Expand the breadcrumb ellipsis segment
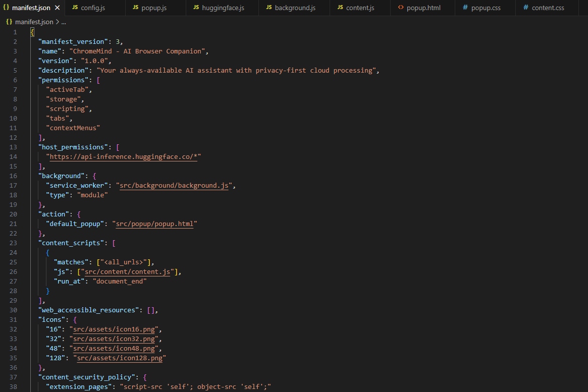The width and height of the screenshot is (588, 392). (x=64, y=22)
